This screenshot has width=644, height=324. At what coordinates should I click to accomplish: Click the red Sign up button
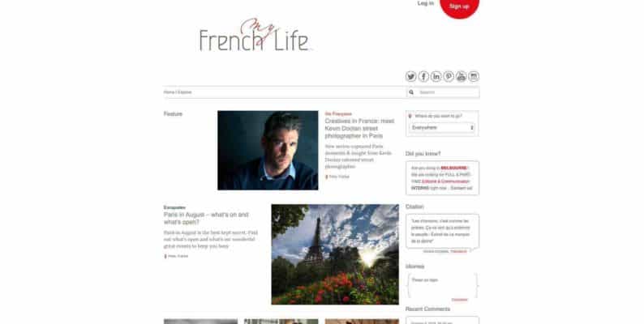459,6
